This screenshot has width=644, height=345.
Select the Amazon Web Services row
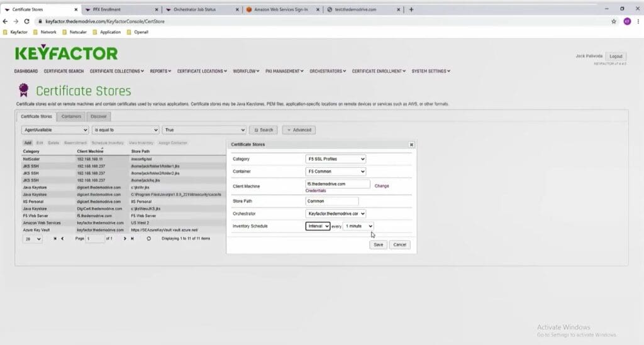(123, 222)
